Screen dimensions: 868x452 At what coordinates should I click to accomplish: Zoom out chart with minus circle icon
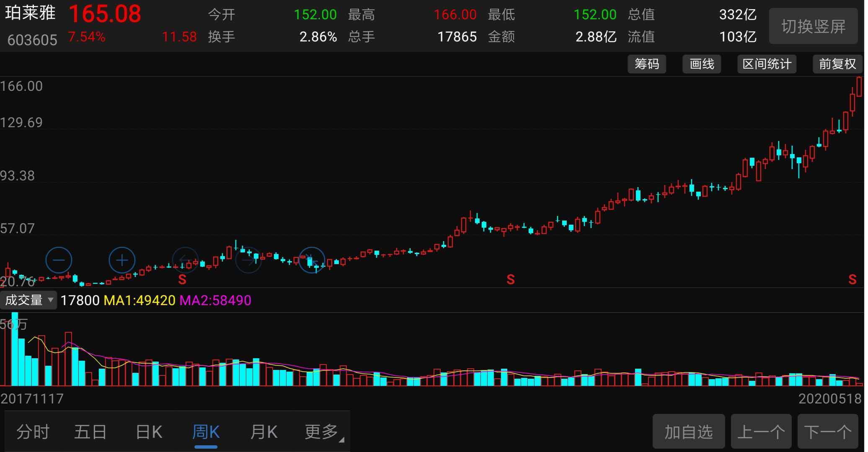tap(59, 260)
